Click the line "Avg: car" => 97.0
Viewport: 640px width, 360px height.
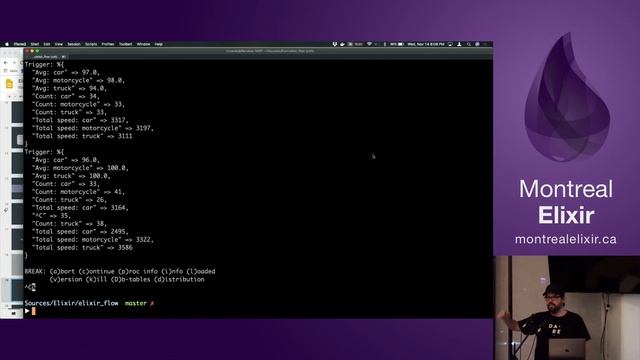[65, 72]
